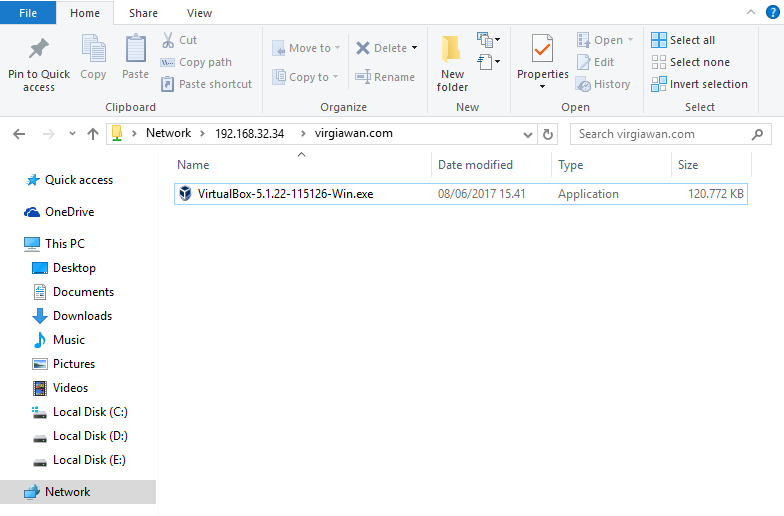The width and height of the screenshot is (784, 516).
Task: Click Invert selection in ribbon
Action: click(x=699, y=84)
